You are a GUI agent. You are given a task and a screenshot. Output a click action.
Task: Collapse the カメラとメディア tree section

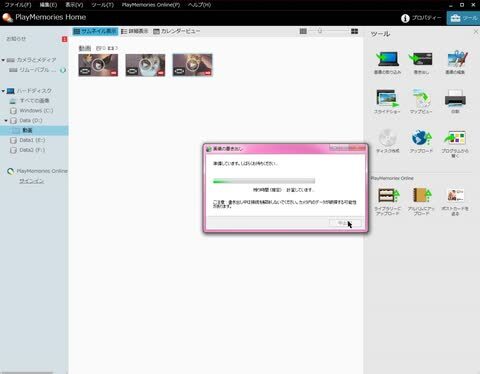3,60
